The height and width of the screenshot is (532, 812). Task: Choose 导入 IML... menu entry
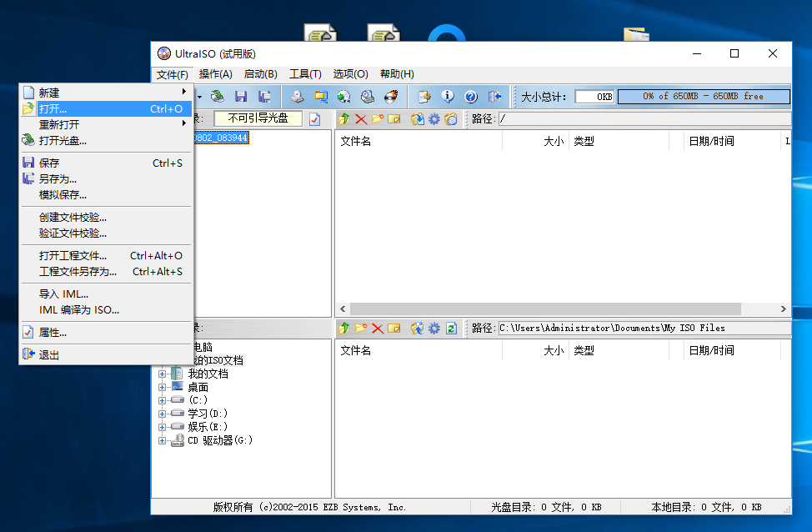(x=106, y=294)
